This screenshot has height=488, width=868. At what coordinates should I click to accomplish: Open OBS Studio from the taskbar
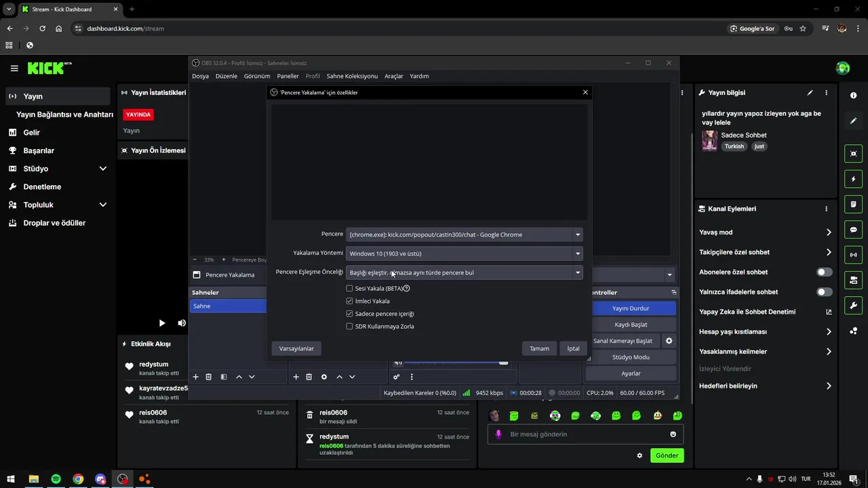122,479
